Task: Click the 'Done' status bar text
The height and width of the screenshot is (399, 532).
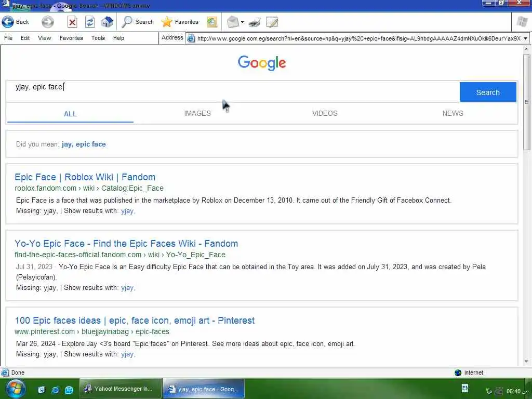Action: tap(18, 373)
